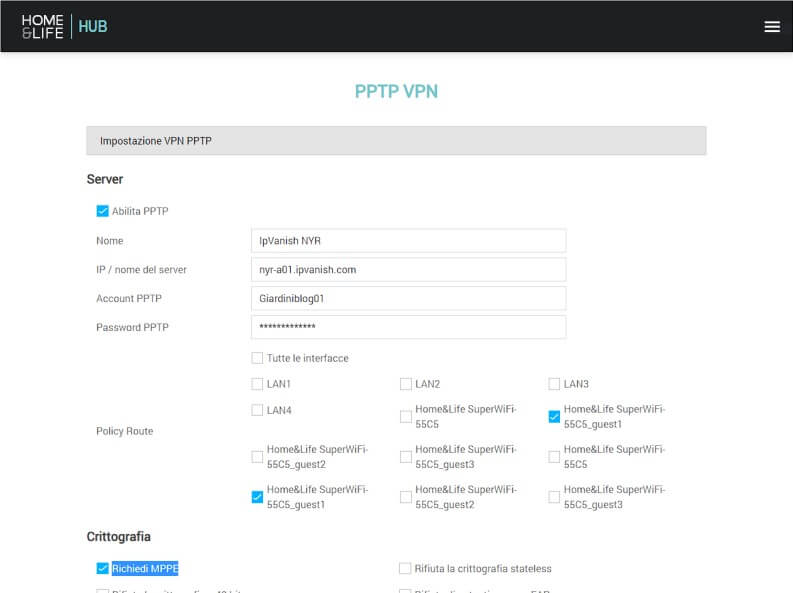Click the Account PPTP label text
Image resolution: width=793 pixels, height=593 pixels.
pyautogui.click(x=129, y=299)
